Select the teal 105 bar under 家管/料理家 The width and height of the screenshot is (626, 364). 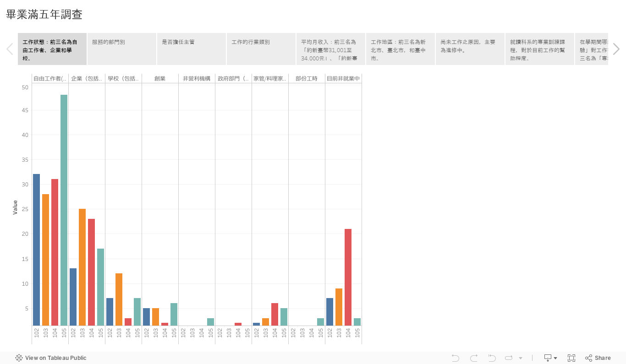(284, 317)
